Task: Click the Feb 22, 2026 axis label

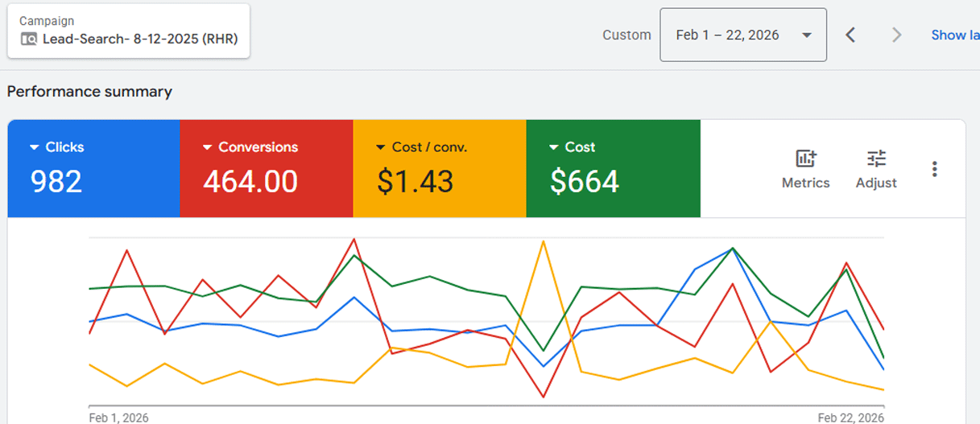Action: click(x=850, y=418)
